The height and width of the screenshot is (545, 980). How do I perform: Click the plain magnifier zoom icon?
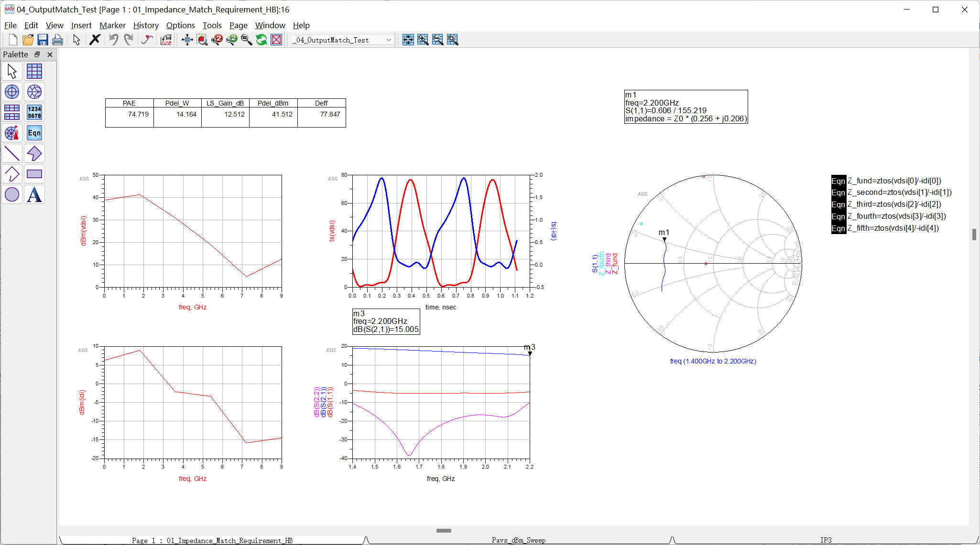[x=247, y=40]
